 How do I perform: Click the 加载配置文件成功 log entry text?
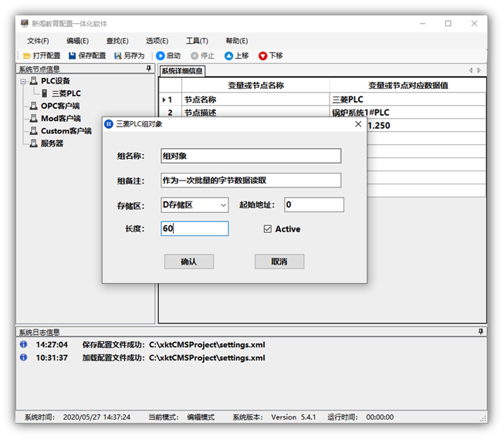(x=174, y=358)
